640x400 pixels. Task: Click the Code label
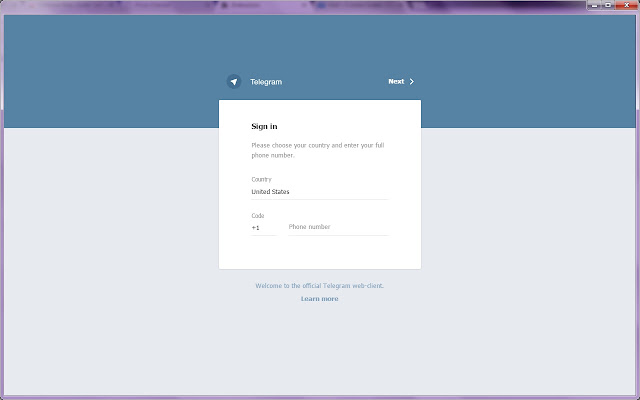click(x=258, y=216)
